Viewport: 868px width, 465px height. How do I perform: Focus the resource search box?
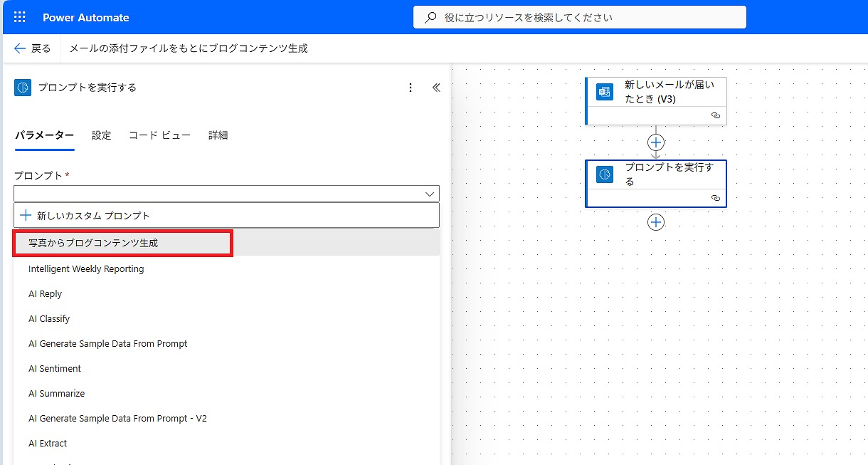click(579, 17)
